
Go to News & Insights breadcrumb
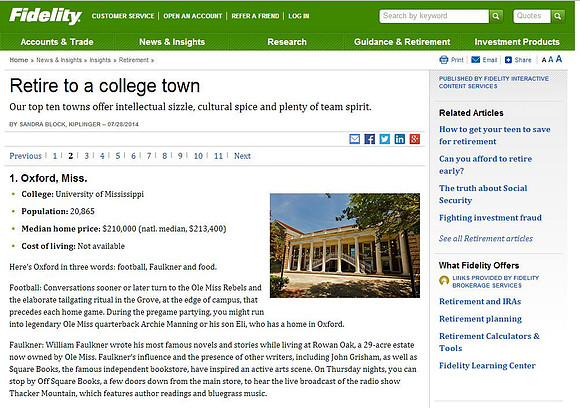tap(59, 60)
